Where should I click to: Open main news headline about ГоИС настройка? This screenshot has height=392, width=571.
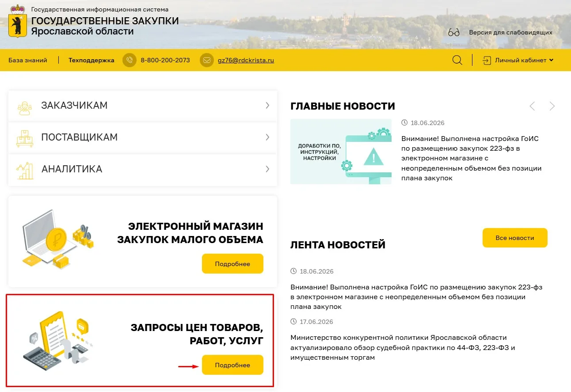472,158
